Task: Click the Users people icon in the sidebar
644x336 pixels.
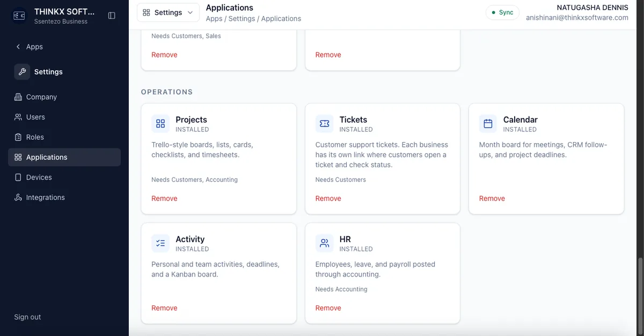Action: 18,117
